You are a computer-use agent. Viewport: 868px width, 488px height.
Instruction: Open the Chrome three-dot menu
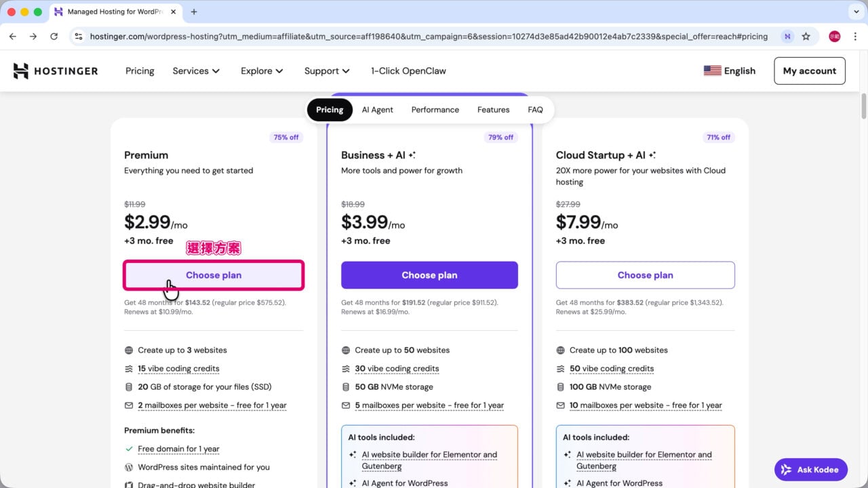(854, 37)
